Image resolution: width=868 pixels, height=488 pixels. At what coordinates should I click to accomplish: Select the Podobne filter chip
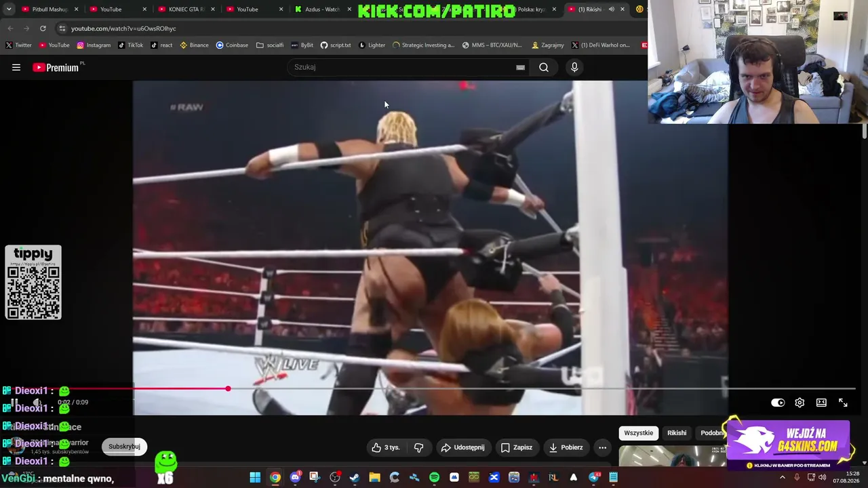(x=712, y=433)
